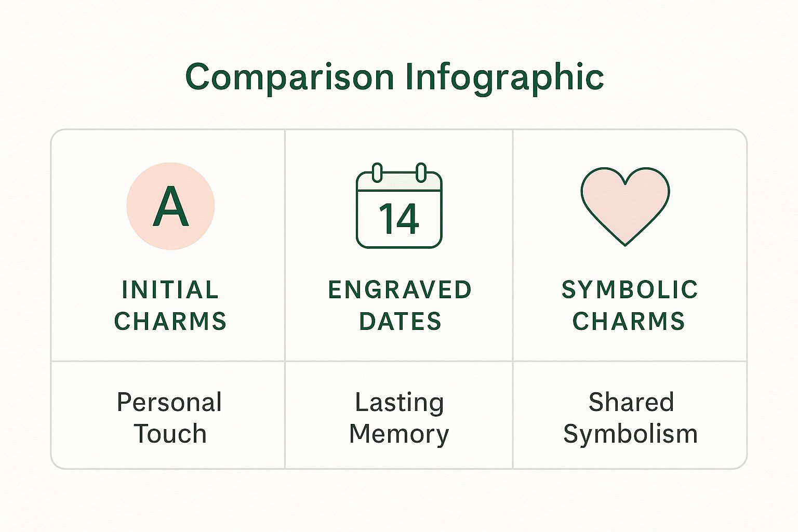798x532 pixels.
Task: Click the word SYMBOLIC
Action: coord(630,290)
